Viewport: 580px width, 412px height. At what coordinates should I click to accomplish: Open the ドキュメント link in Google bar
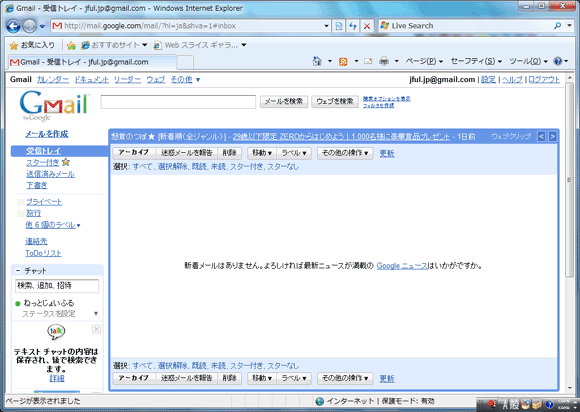(x=92, y=80)
